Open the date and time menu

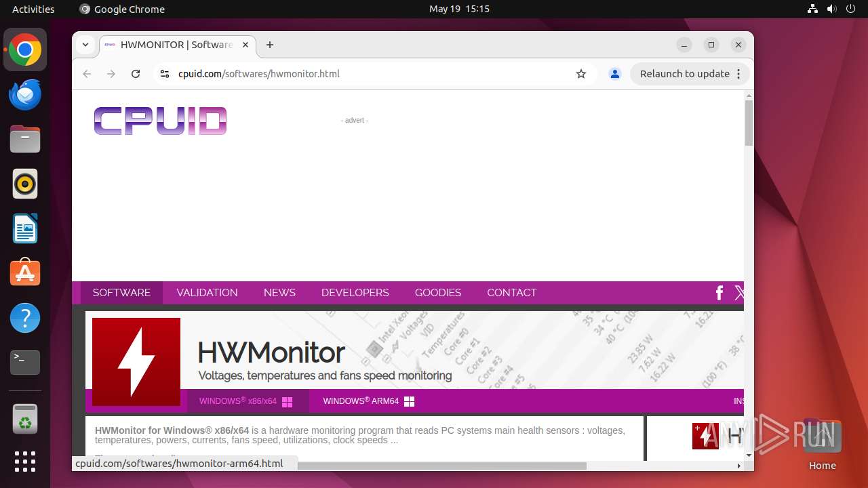coord(459,9)
